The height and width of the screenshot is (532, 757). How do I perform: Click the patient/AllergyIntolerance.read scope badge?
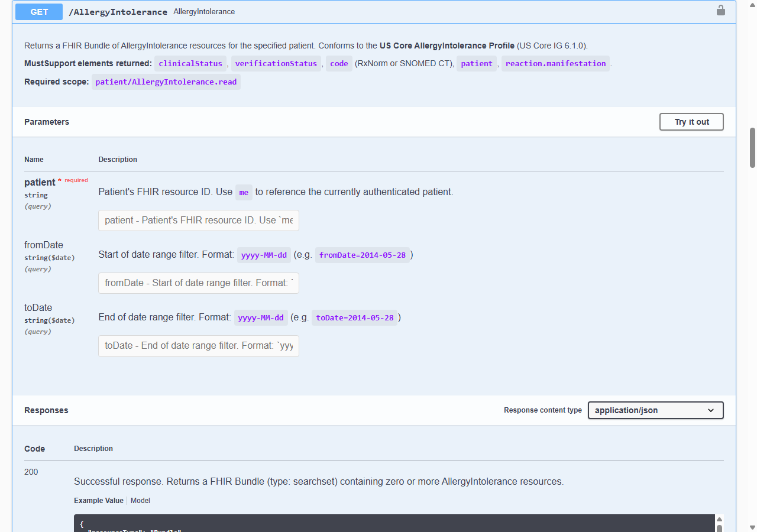[166, 82]
